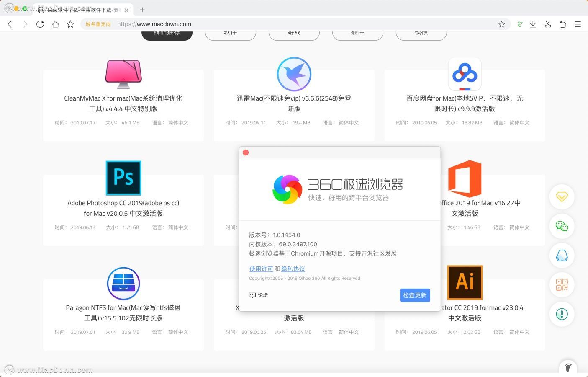
Task: Focus the address bar URL www.macdown.com
Action: (x=154, y=24)
